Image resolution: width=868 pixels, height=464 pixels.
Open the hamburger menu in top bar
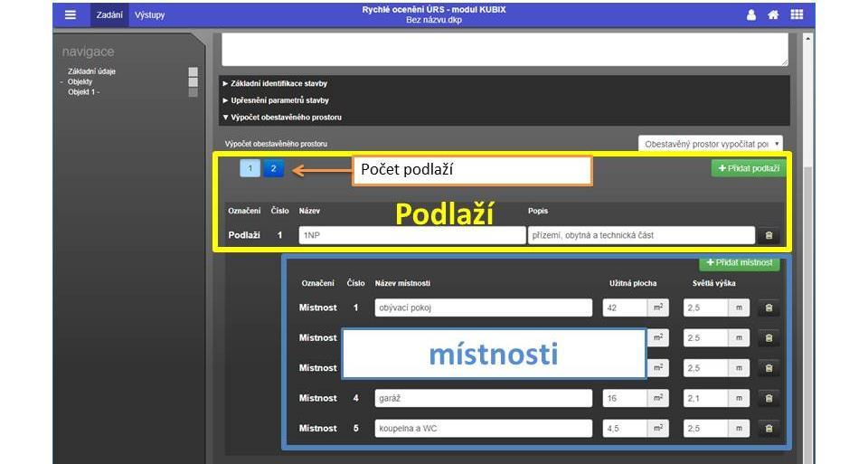pyautogui.click(x=71, y=15)
